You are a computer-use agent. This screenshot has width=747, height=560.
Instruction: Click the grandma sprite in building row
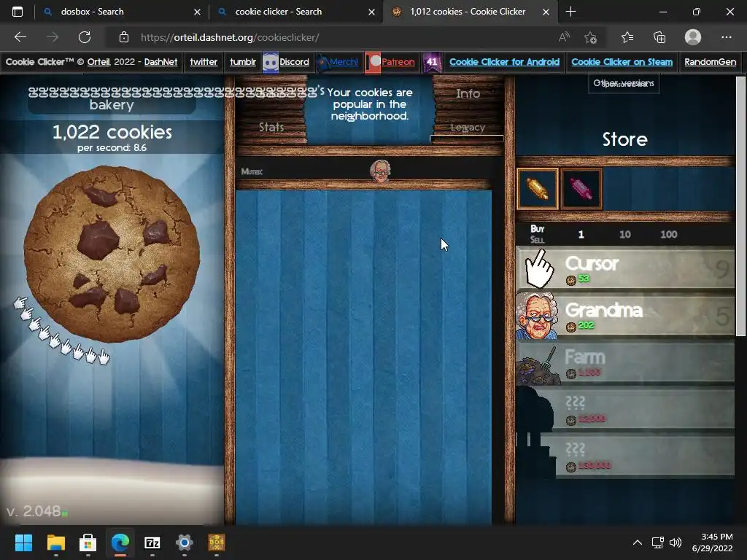coord(380,171)
